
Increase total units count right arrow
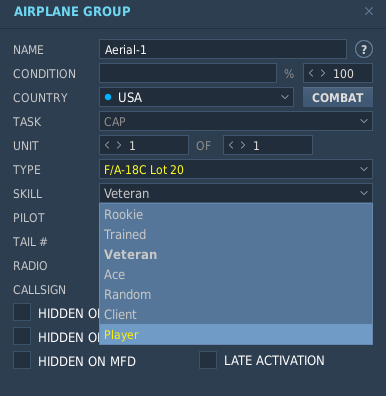(x=243, y=145)
